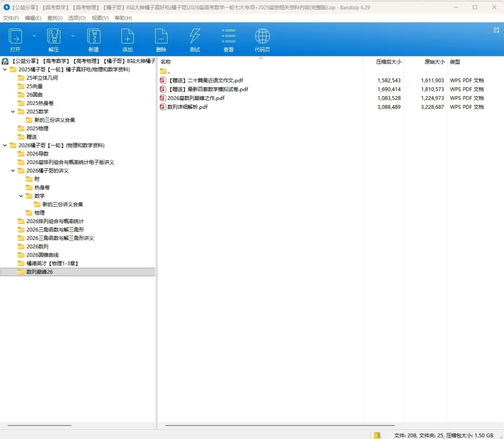Viewport: 504px width, 439px height.
Task: Click the 新建 (New archive) toolbar icon
Action: pos(93,36)
